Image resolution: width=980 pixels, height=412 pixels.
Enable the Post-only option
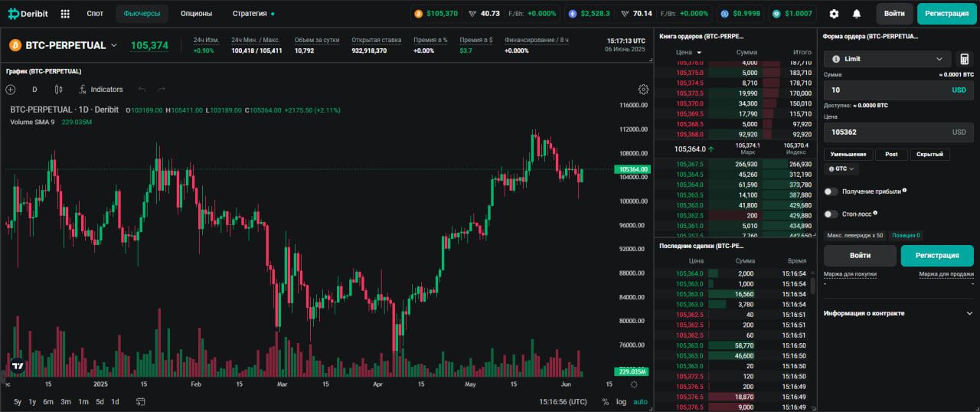coord(891,155)
